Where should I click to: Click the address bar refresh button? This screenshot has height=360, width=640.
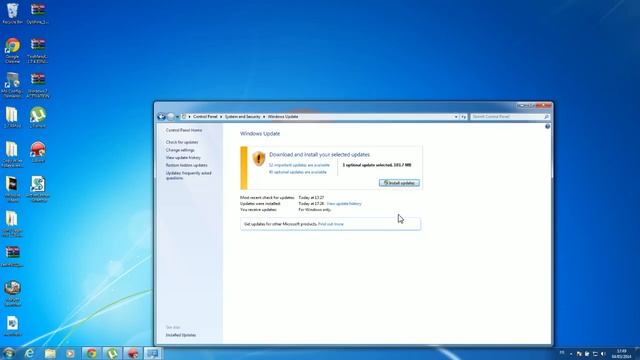(463, 117)
